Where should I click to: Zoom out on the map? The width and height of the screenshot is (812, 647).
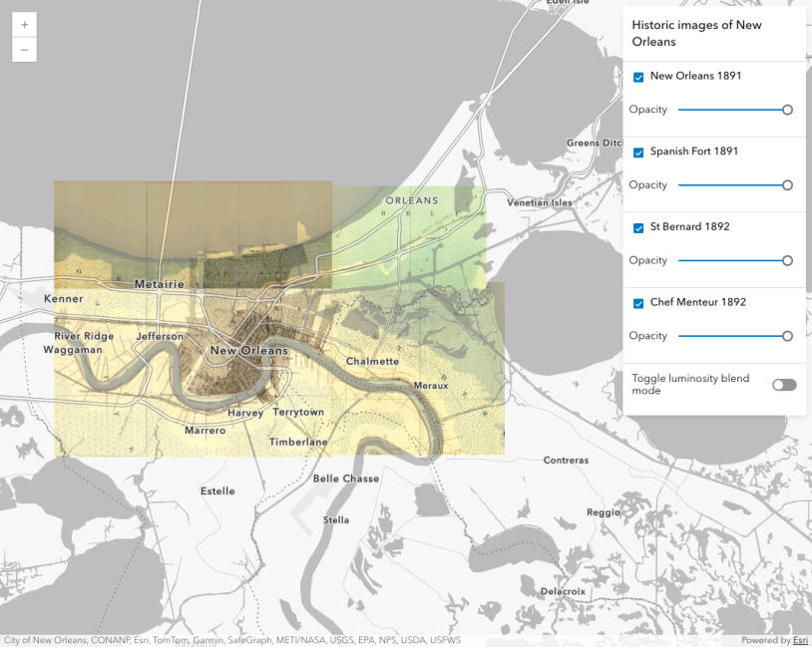tap(23, 49)
